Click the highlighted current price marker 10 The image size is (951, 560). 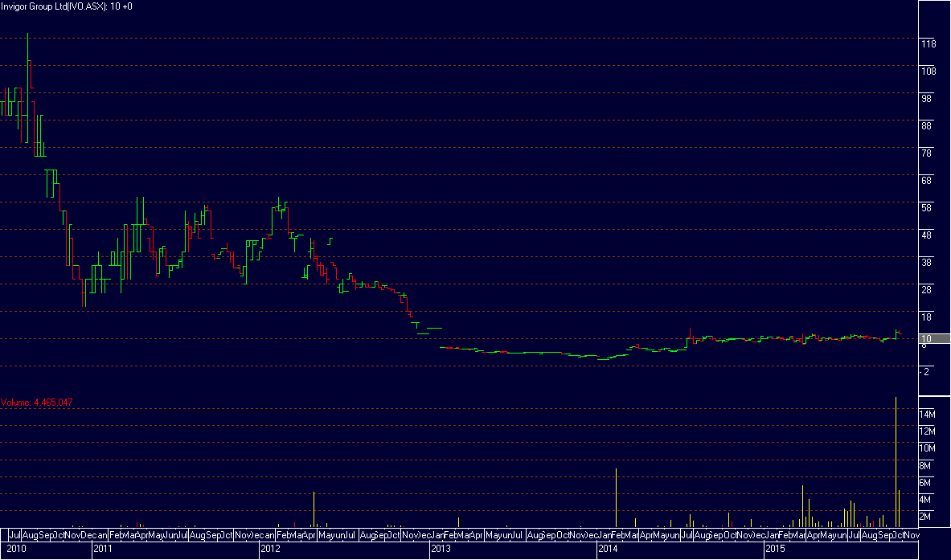click(x=935, y=339)
